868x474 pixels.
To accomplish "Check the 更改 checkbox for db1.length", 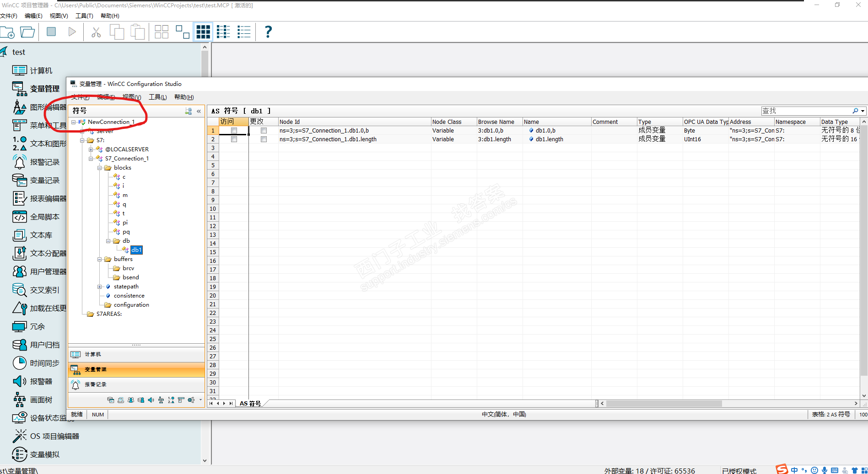I will [264, 139].
